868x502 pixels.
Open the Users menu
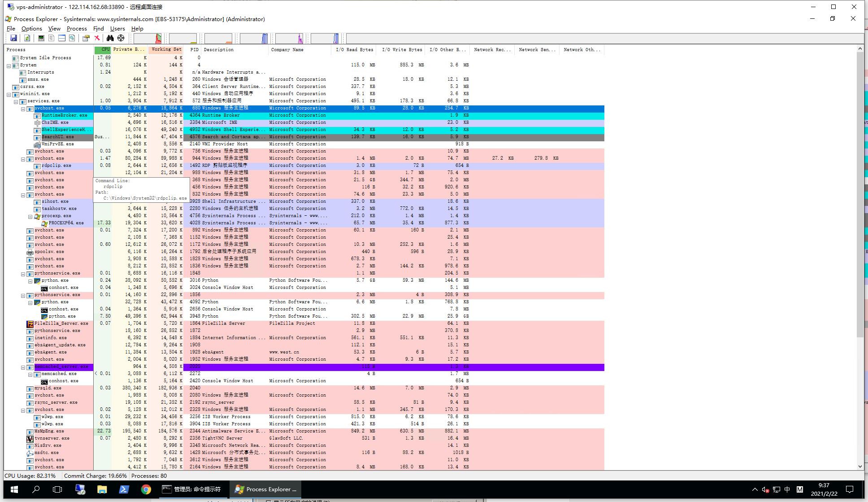pos(117,28)
